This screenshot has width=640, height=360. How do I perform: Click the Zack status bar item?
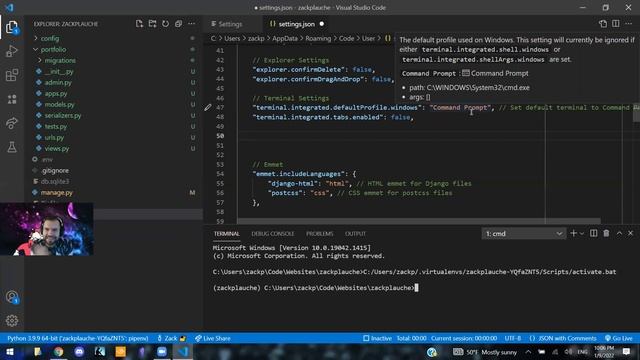click(171, 338)
